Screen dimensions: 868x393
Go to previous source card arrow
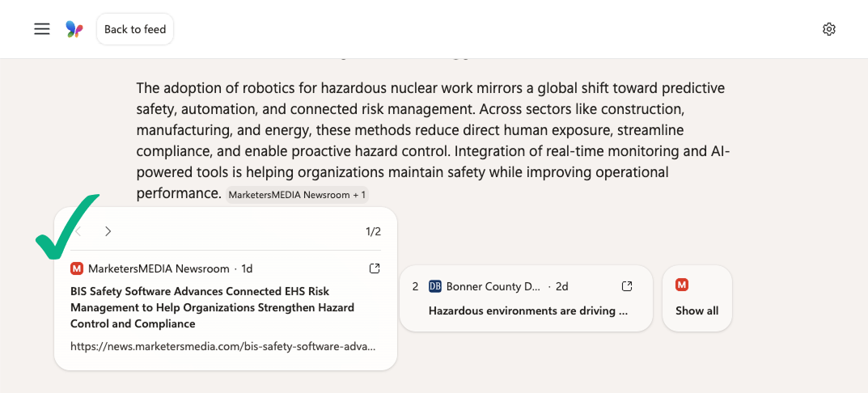tap(78, 231)
